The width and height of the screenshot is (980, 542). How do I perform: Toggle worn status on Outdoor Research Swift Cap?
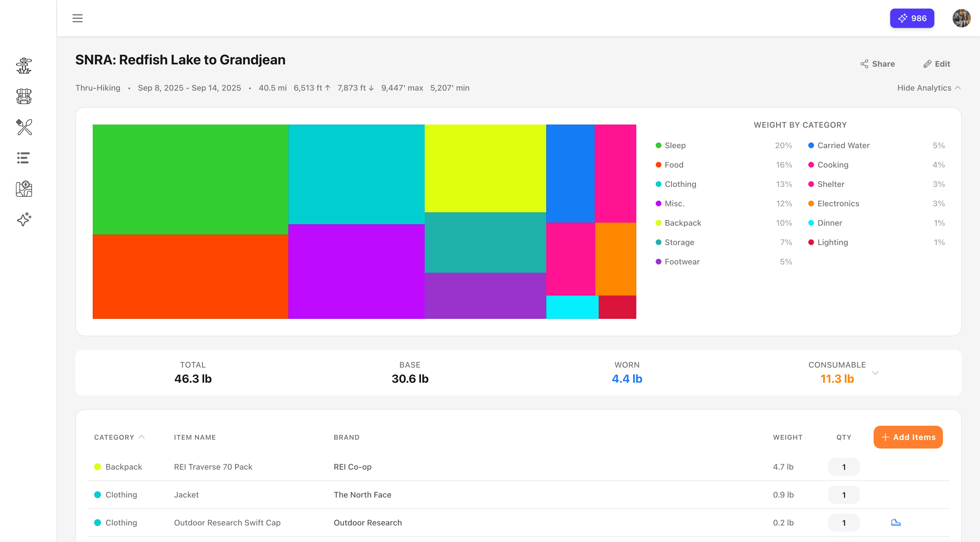point(896,522)
